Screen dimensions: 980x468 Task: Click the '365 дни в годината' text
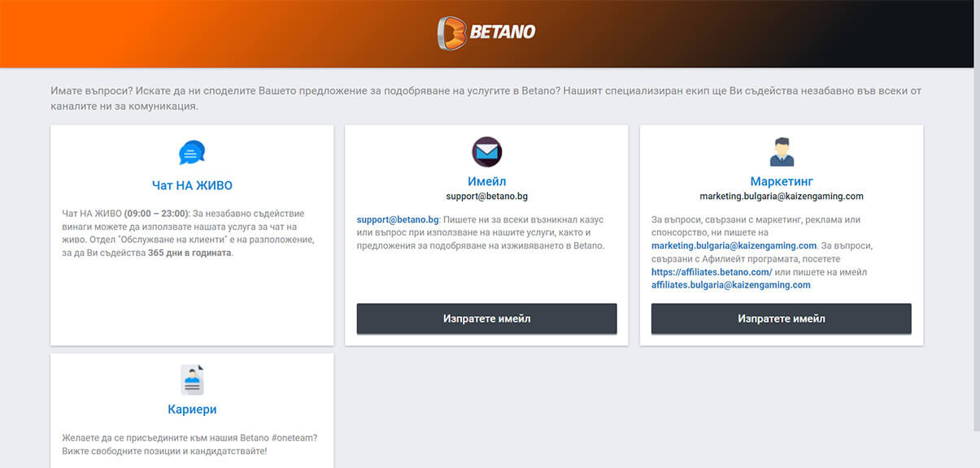pos(189,253)
